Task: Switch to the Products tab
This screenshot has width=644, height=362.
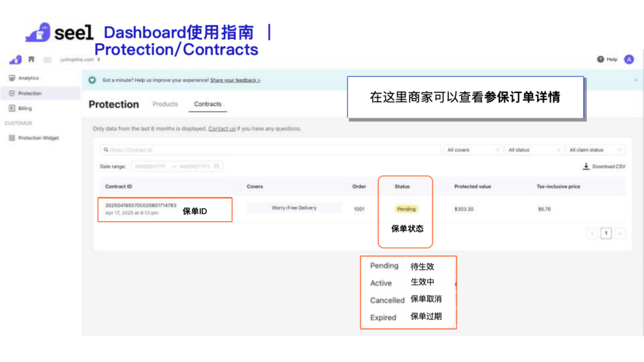Action: 165,104
